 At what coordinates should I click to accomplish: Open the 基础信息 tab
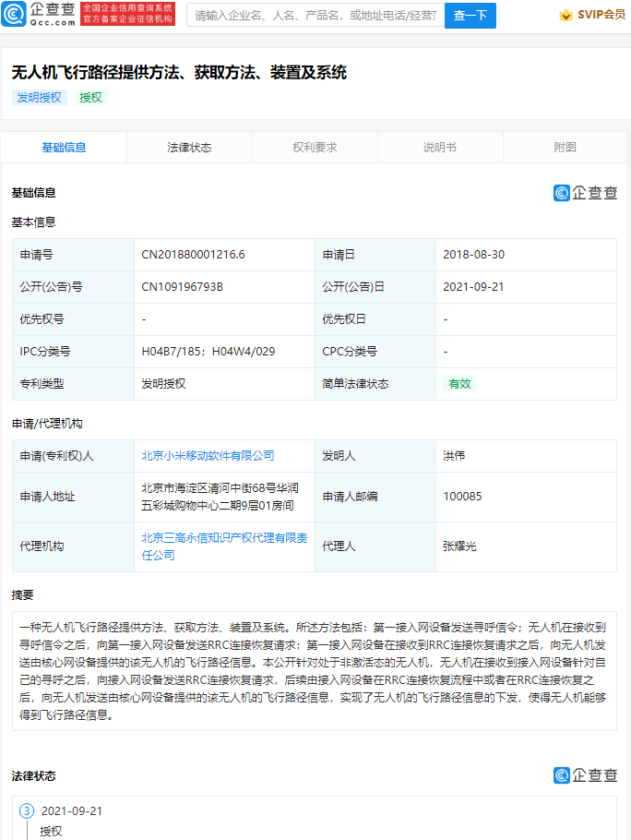click(64, 148)
